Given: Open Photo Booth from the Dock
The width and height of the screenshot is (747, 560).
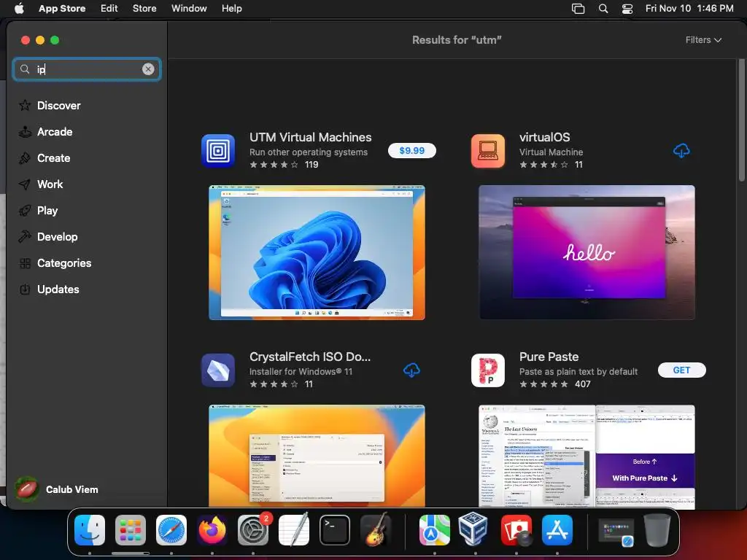Looking at the screenshot, I should pos(516,530).
